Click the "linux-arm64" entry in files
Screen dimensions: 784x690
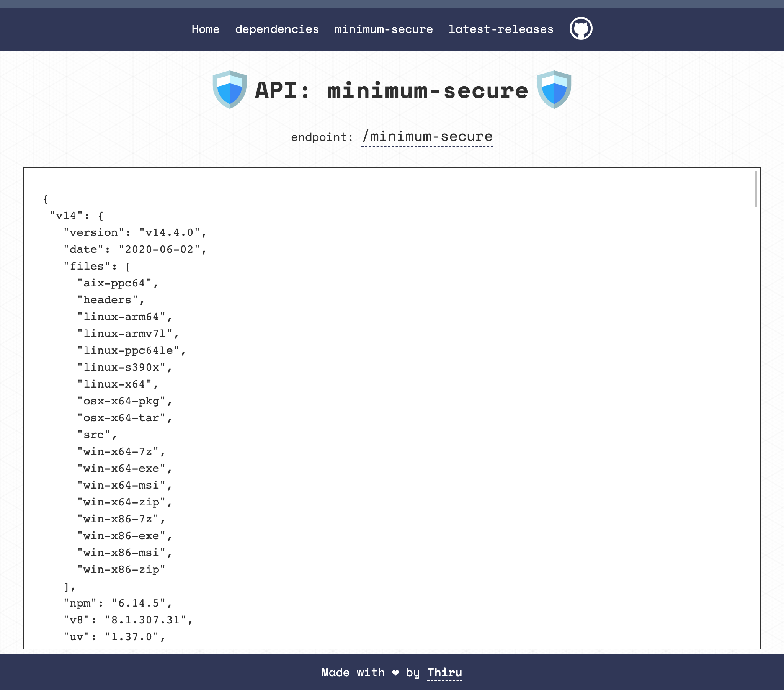point(125,317)
